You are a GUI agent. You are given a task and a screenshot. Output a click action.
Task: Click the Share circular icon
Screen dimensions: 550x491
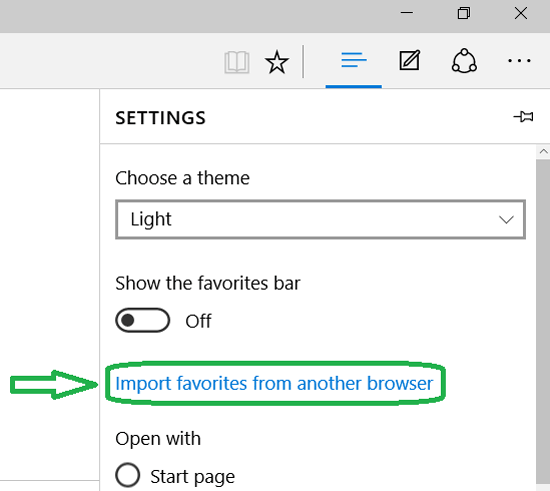point(464,61)
